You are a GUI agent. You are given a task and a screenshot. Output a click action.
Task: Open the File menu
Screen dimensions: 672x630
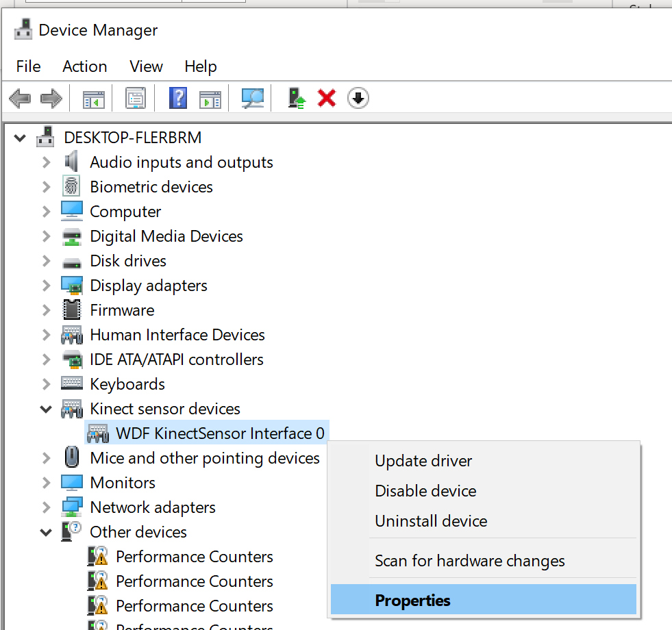pos(28,66)
